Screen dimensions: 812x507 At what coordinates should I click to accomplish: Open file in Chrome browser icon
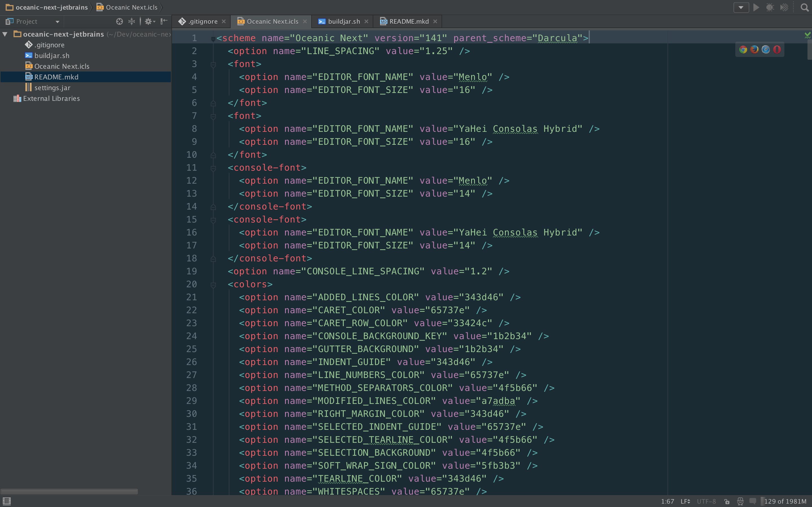coord(743,50)
